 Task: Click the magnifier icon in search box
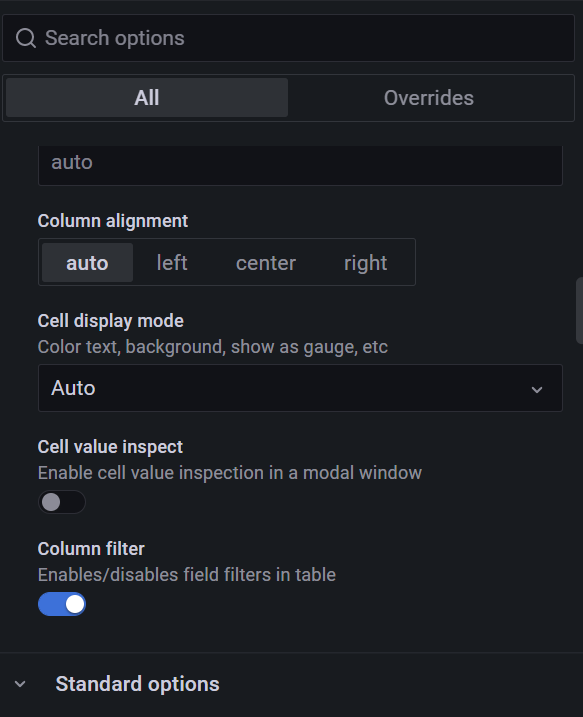tap(26, 38)
